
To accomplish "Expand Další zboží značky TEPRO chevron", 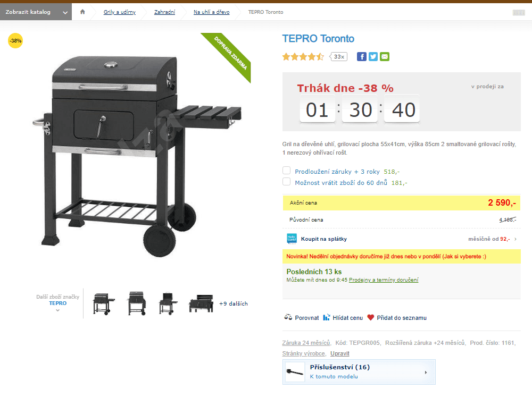I will pyautogui.click(x=57, y=310).
